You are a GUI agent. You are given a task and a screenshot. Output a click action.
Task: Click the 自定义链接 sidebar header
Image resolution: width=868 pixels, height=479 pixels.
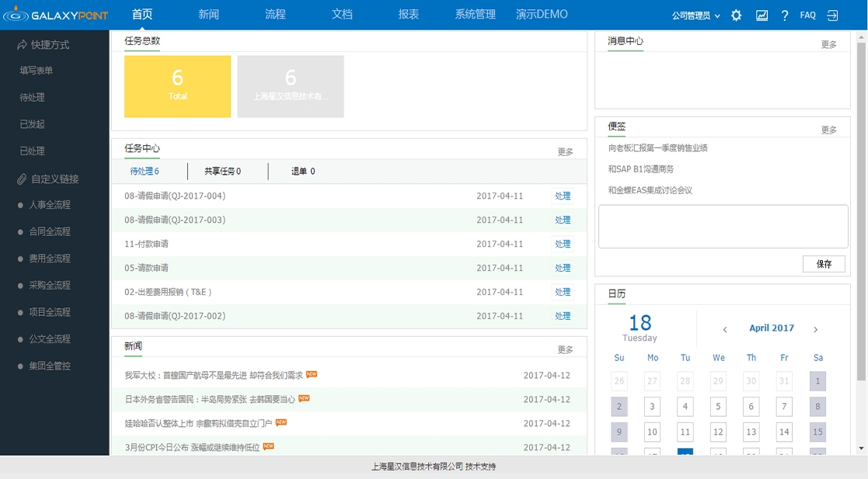coord(47,179)
